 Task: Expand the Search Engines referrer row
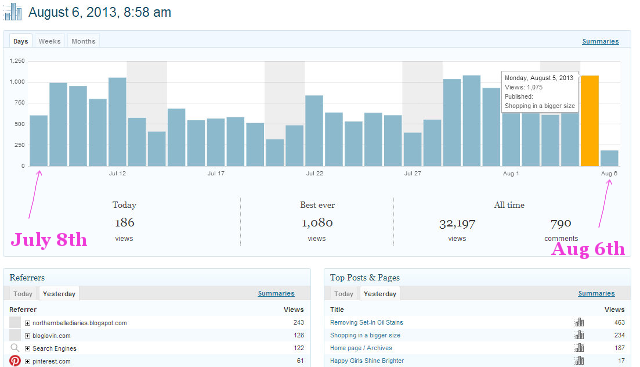point(27,348)
